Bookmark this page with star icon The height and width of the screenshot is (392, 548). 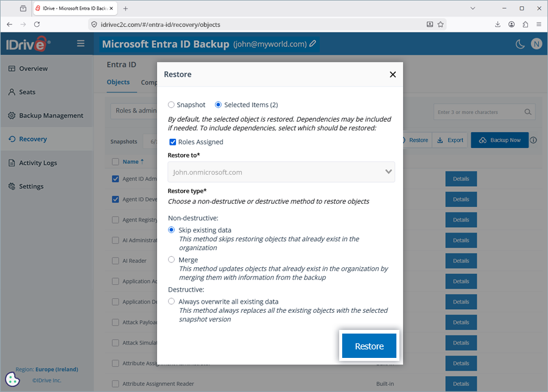pyautogui.click(x=440, y=24)
